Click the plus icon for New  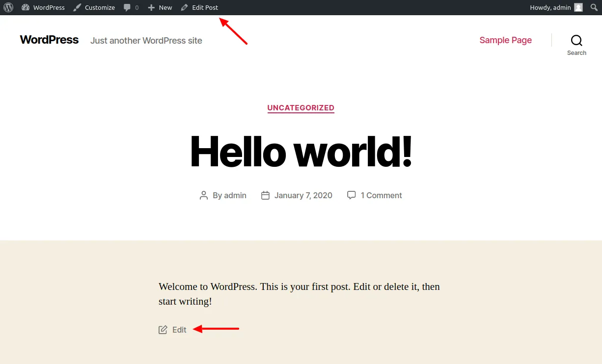[x=151, y=8]
